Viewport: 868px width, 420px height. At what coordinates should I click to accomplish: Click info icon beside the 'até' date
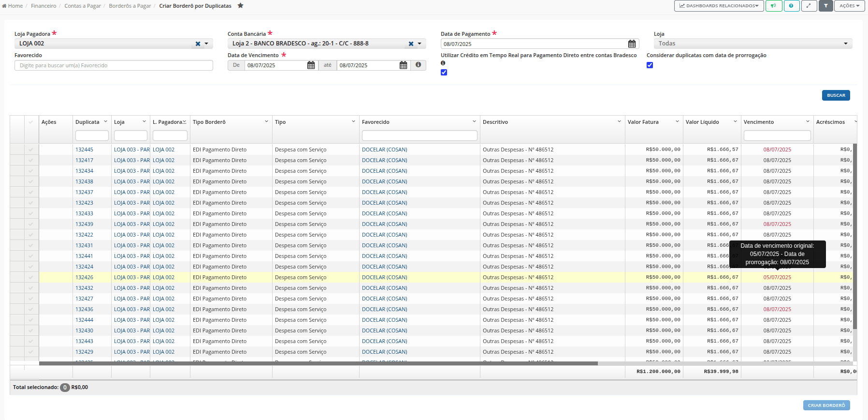pyautogui.click(x=418, y=65)
